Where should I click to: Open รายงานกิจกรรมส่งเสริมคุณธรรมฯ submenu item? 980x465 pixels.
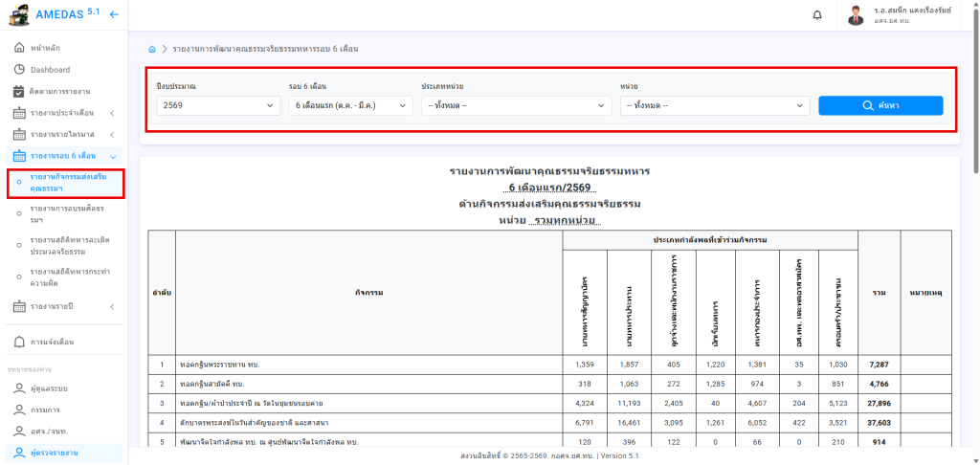coord(68,183)
